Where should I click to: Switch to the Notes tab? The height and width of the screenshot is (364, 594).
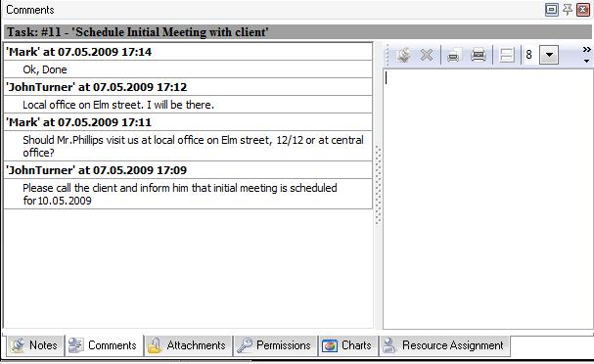pyautogui.click(x=35, y=345)
